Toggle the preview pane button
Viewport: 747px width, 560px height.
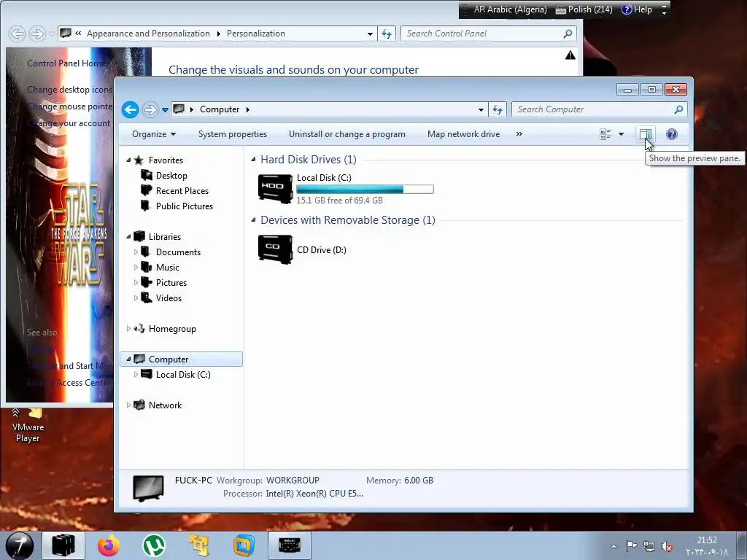click(646, 134)
